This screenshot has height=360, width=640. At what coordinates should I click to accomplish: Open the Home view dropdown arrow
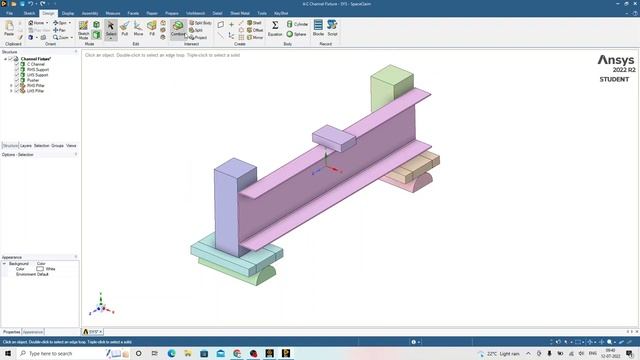(x=47, y=23)
